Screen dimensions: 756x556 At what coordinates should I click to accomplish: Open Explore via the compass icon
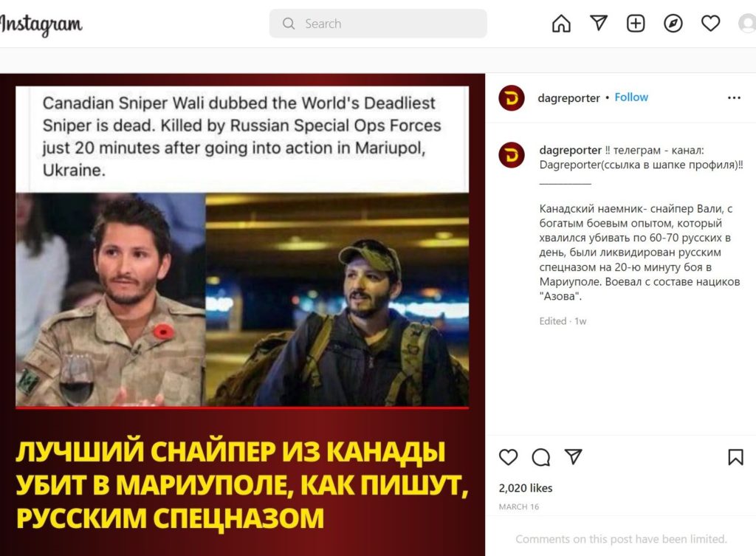tap(673, 23)
